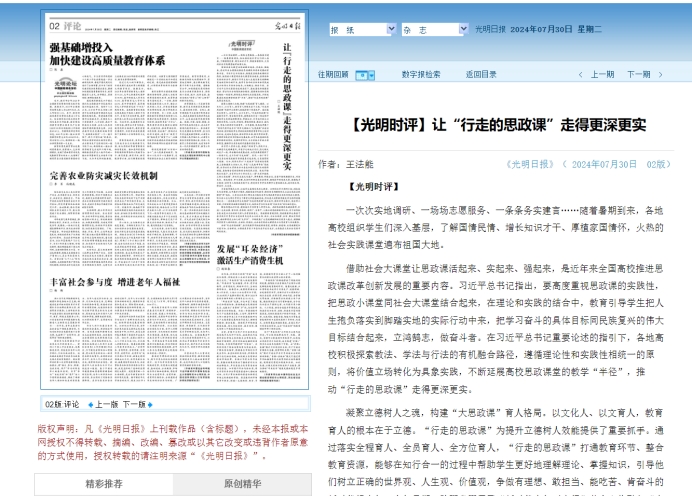Click the left chevron beside 上一期
This screenshot has width=692, height=497.
[x=581, y=75]
